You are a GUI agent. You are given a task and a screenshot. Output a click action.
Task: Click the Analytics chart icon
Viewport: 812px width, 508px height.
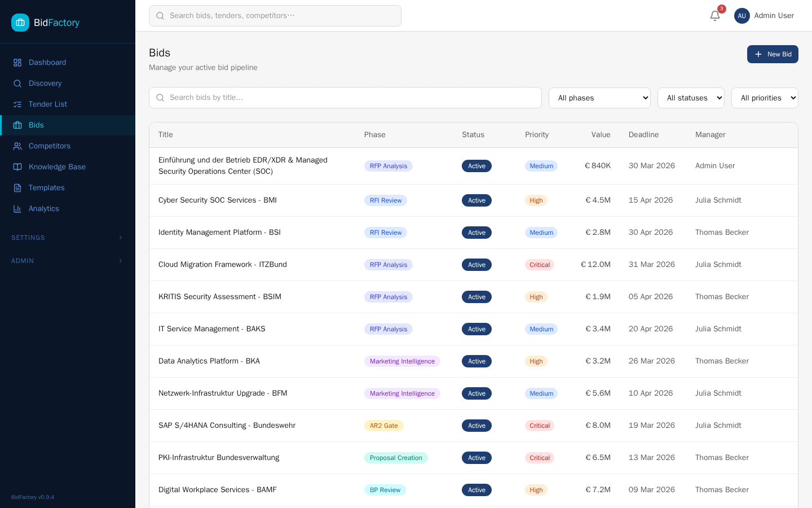17,209
